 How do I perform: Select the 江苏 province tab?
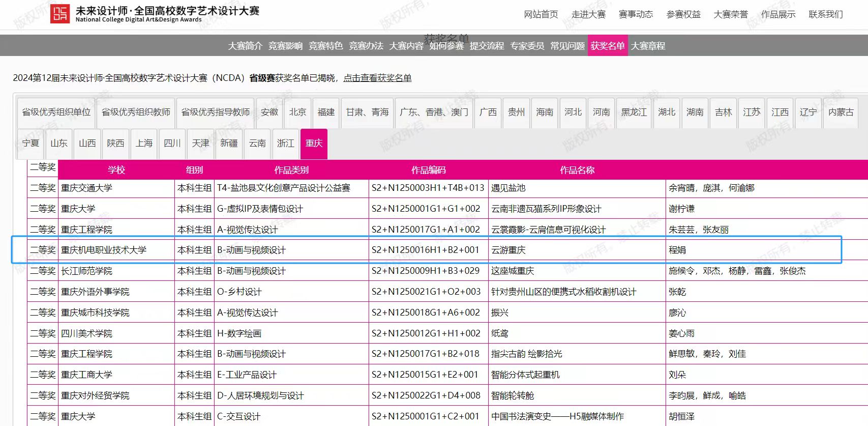tap(752, 112)
